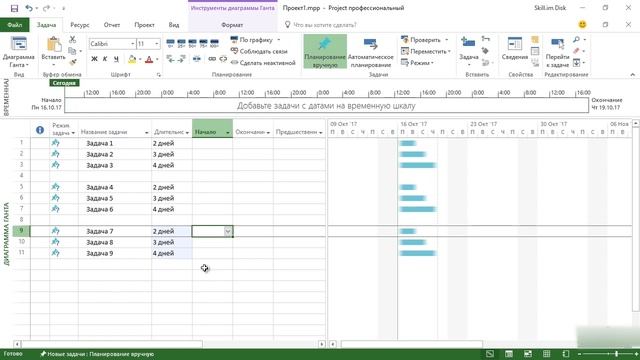
Task: Mark task 100% complete
Action: [214, 42]
